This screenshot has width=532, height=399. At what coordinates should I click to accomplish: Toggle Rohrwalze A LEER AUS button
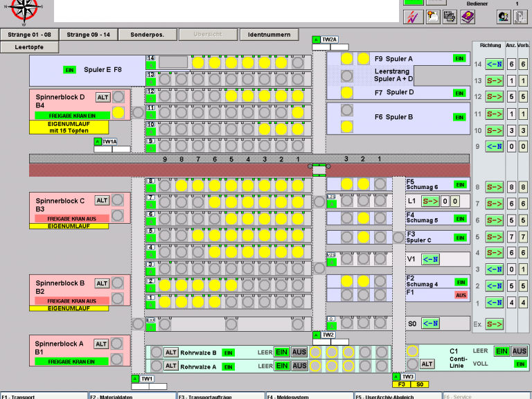click(299, 366)
